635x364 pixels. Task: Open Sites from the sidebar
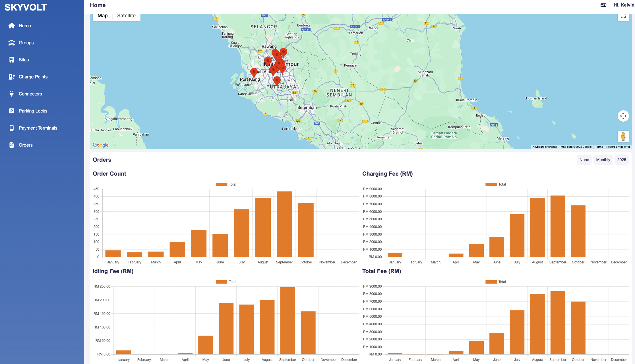11,60
